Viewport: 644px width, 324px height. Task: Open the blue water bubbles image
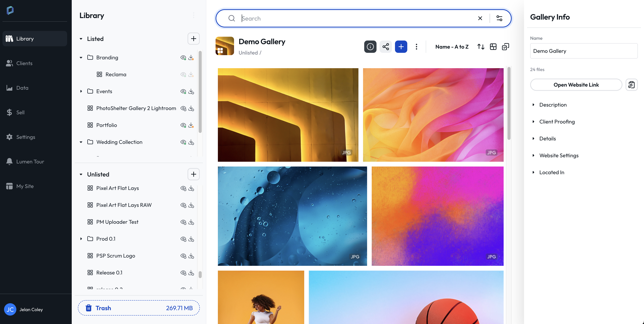coord(292,216)
